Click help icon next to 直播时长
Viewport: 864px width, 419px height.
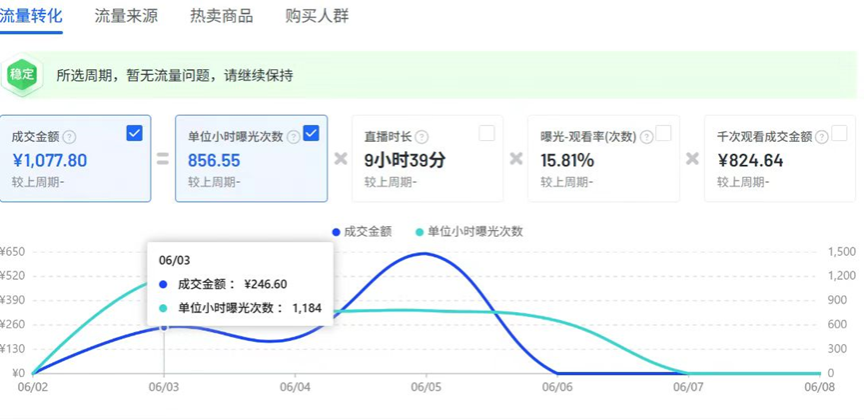(x=422, y=137)
